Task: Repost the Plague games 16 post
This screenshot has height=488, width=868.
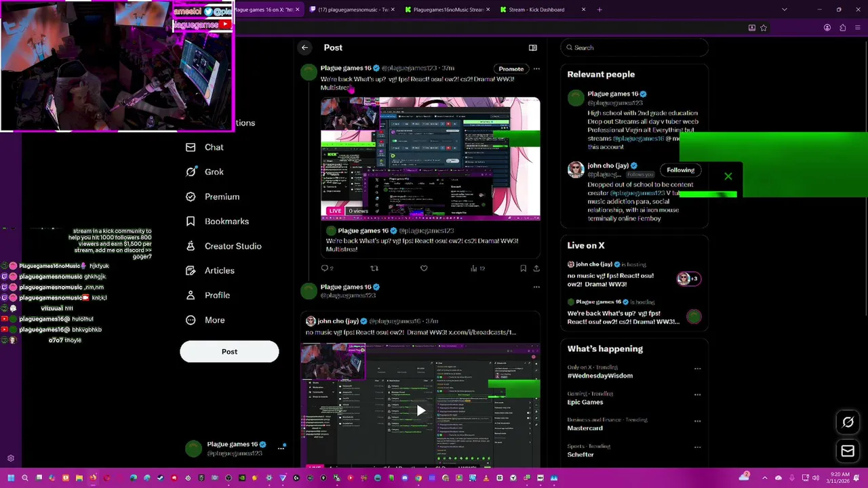Action: click(374, 268)
